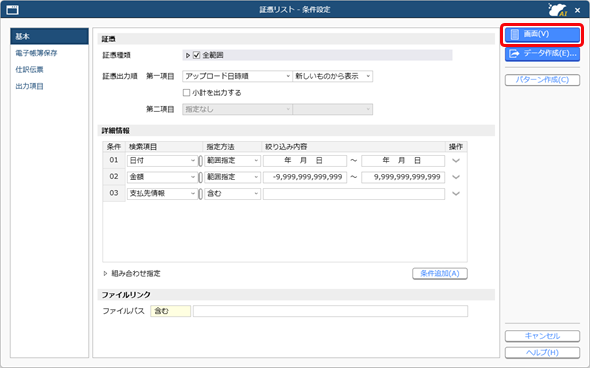Click the operation chevron for condition 01
Image resolution: width=590 pixels, height=368 pixels.
click(x=456, y=161)
